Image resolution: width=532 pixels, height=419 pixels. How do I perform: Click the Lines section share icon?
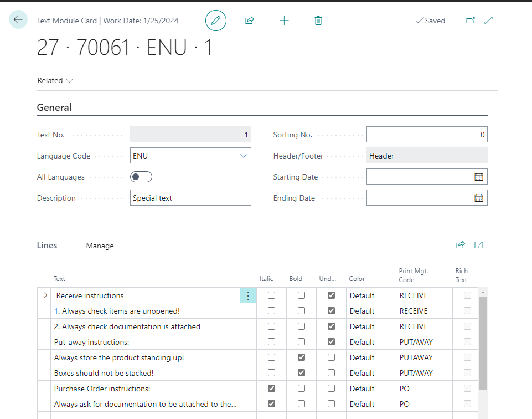[460, 245]
